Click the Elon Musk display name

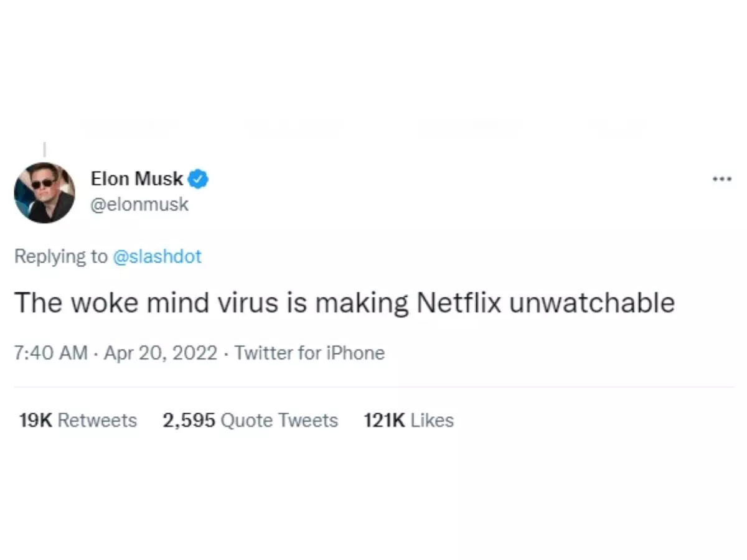[x=136, y=179]
